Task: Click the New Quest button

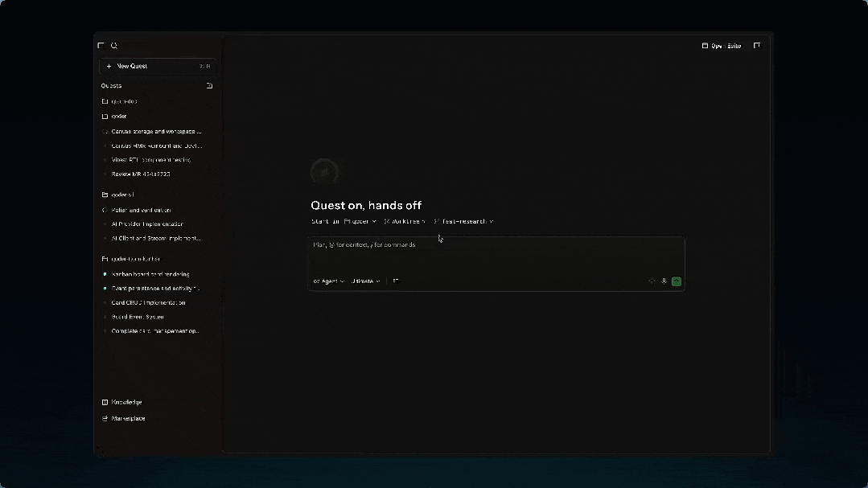Action: click(x=158, y=66)
